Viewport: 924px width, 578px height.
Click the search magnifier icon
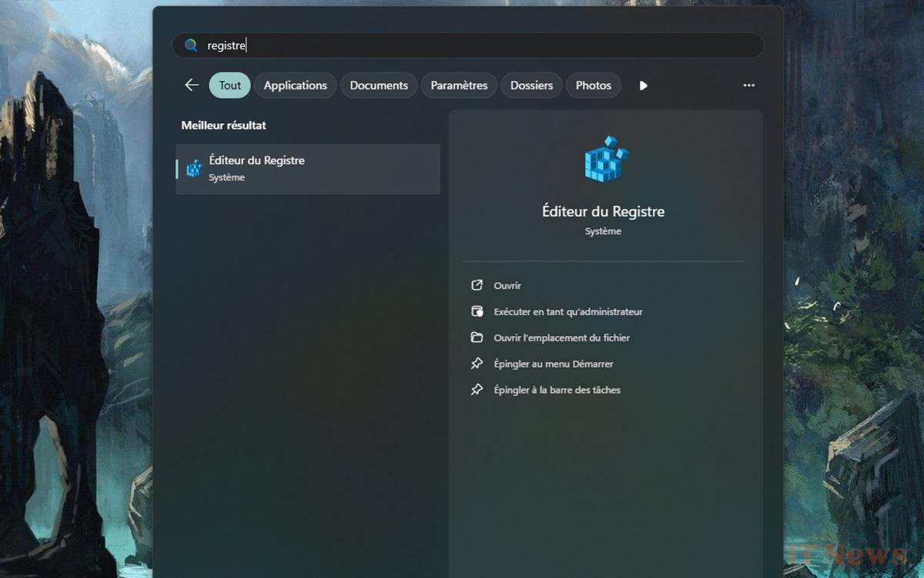tap(191, 45)
